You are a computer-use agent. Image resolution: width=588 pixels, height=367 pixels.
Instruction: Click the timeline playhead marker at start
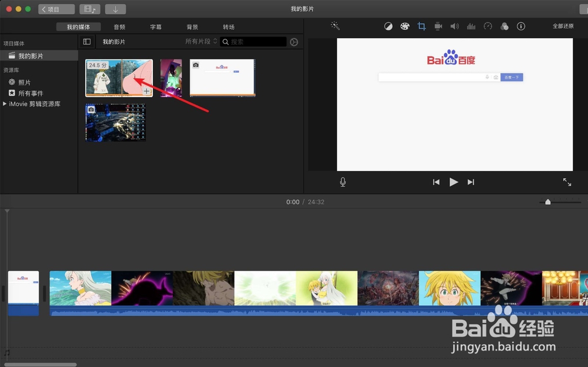coord(7,211)
